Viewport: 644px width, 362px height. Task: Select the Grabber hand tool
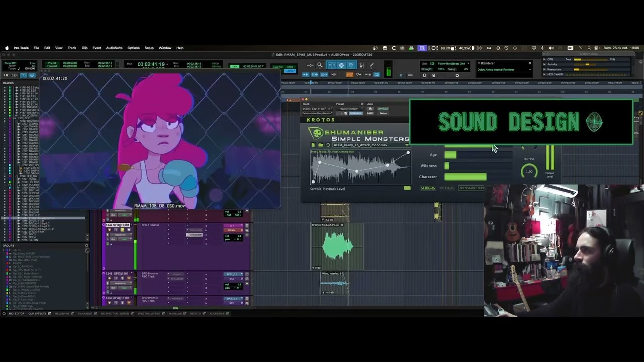(x=351, y=65)
